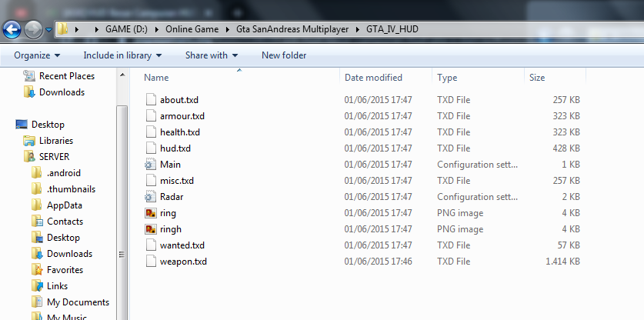Image resolution: width=644 pixels, height=320 pixels.
Task: Click the Forward navigation arrow button
Action: [34, 29]
